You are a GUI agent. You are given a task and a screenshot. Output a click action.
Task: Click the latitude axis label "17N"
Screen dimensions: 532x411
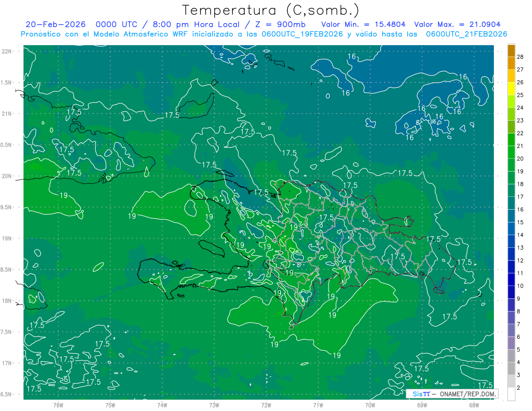(7, 363)
